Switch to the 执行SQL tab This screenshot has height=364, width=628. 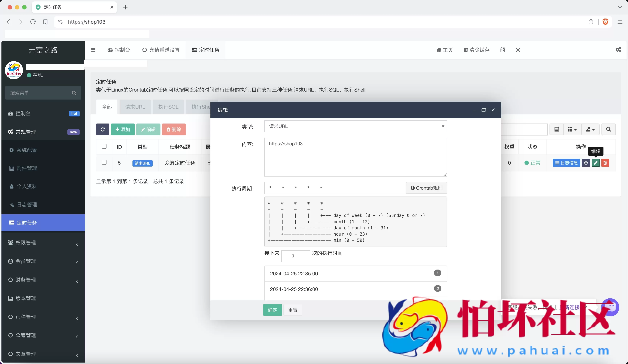click(168, 107)
